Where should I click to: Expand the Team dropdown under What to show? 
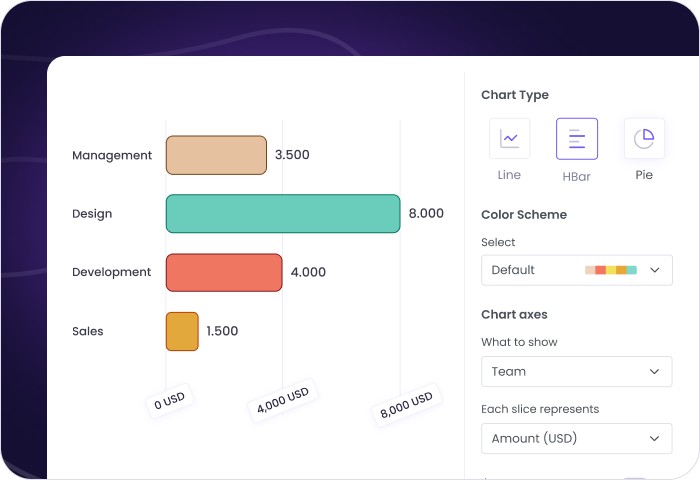pos(576,371)
